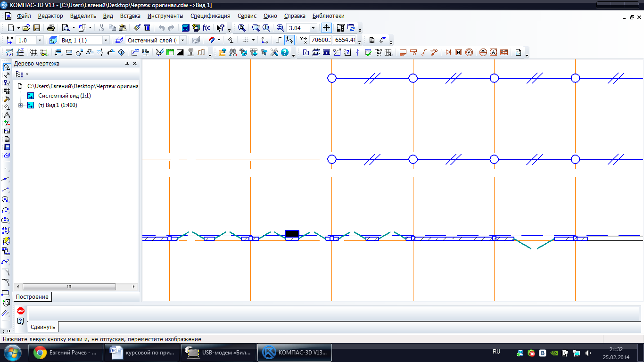The height and width of the screenshot is (362, 644).
Task: Click the Windows Start button
Action: [12, 352]
